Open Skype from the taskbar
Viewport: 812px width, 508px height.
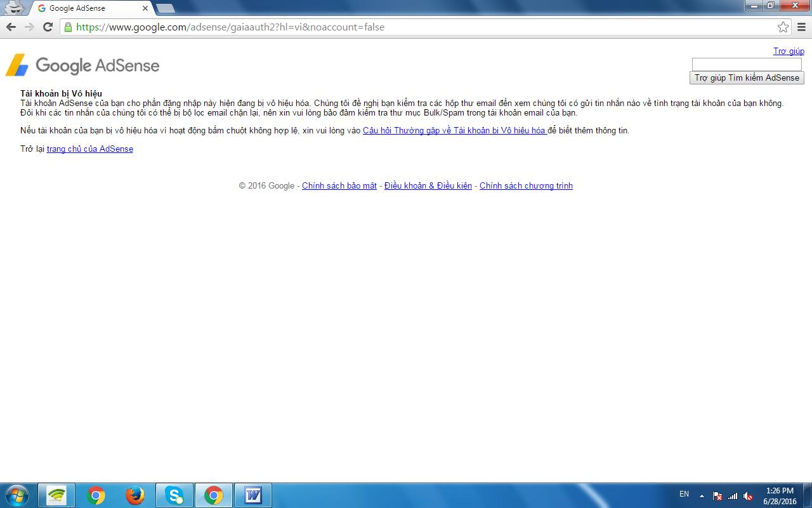pyautogui.click(x=174, y=495)
